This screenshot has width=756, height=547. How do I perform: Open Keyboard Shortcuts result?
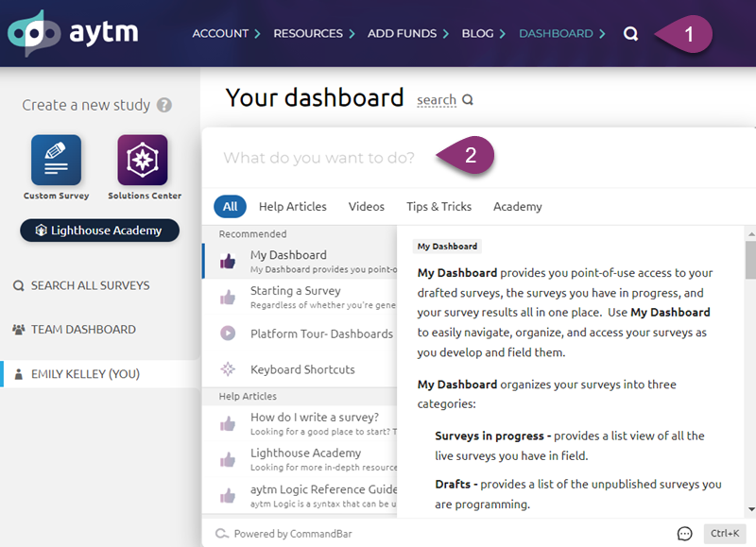300,369
